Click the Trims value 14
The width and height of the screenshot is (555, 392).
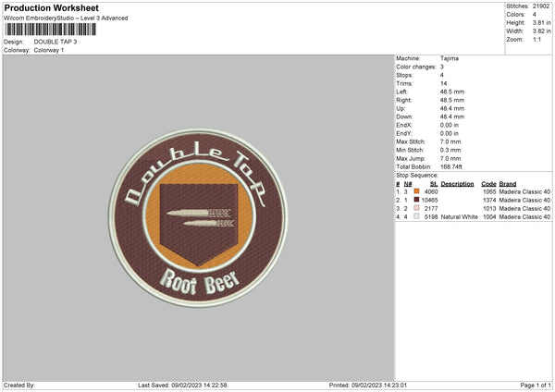coord(443,83)
